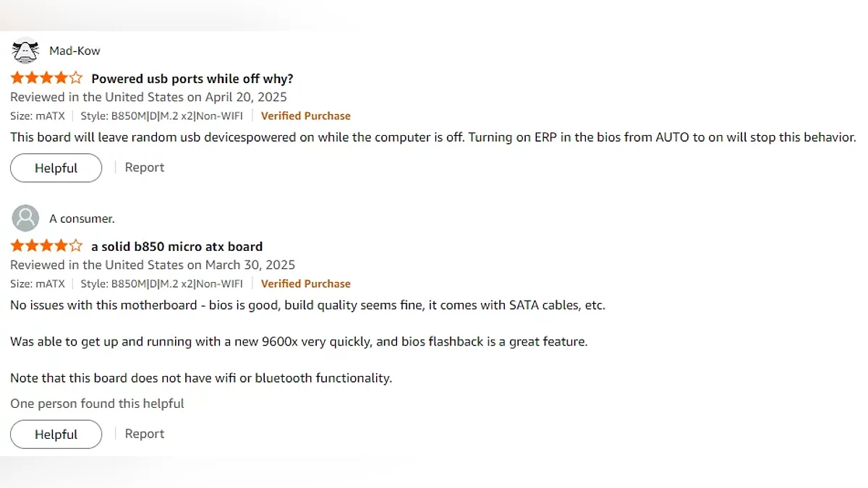Click the star rating on the solid b850 review

pos(47,246)
